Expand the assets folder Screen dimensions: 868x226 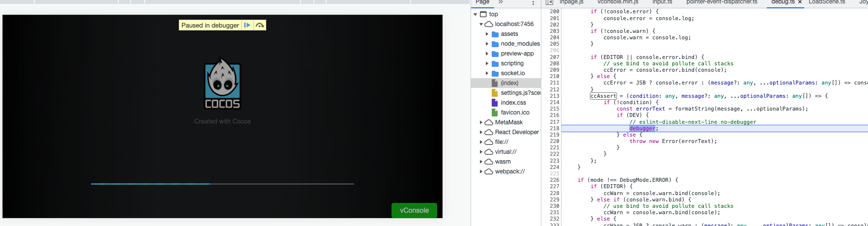487,34
